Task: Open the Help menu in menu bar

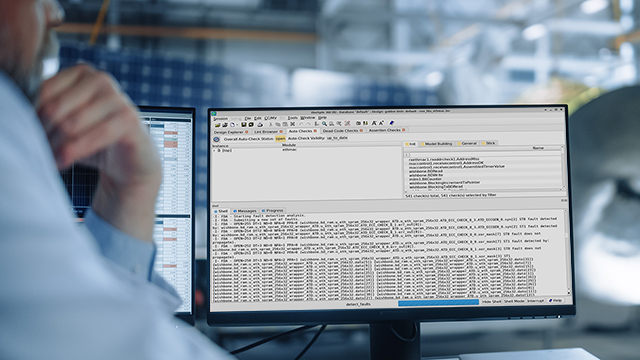Action: 322,118
